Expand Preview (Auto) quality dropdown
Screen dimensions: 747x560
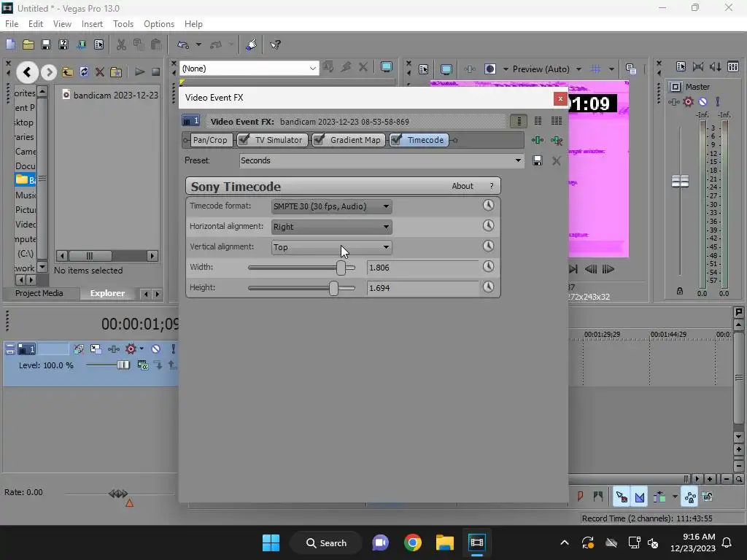[x=578, y=69]
